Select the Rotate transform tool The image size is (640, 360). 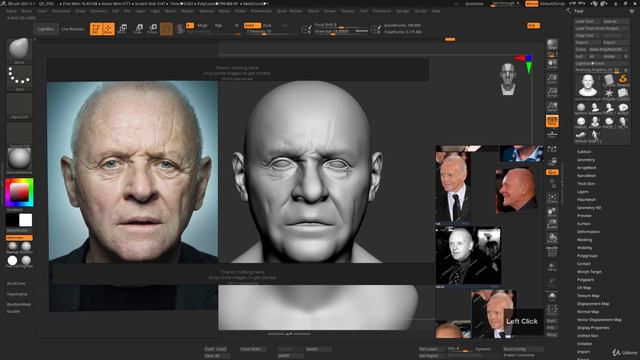coord(152,29)
